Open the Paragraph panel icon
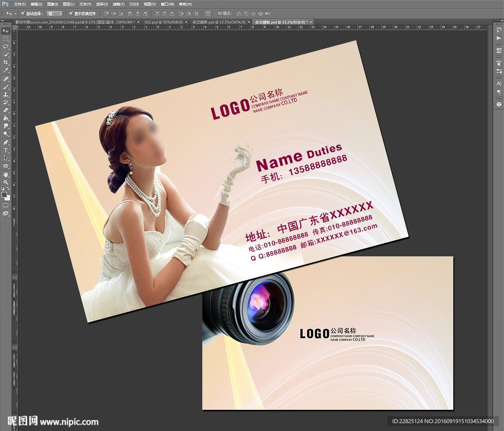Image resolution: width=504 pixels, height=431 pixels. [x=499, y=92]
